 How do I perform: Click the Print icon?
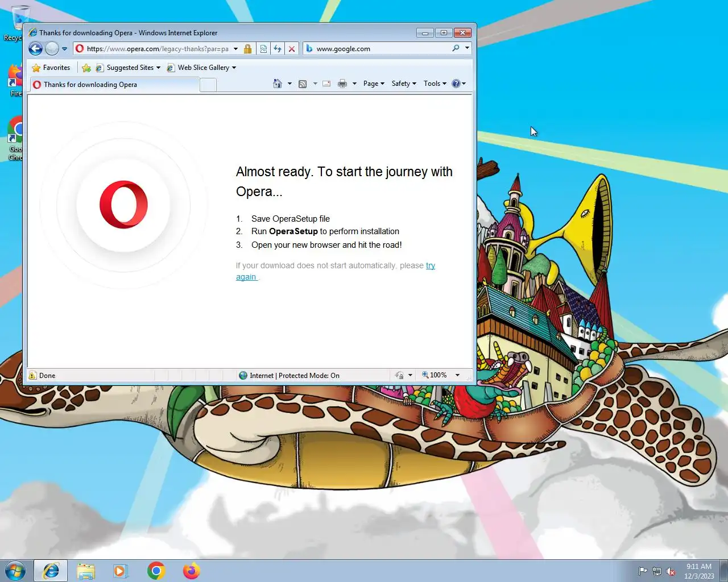click(x=342, y=84)
